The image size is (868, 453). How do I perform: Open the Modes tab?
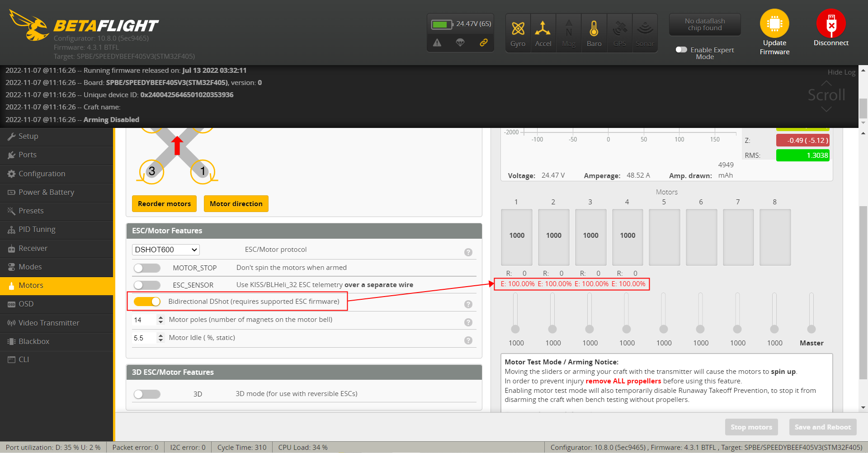57,267
